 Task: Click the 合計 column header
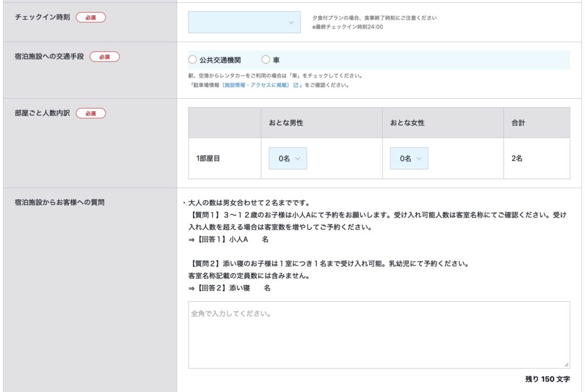tap(518, 123)
